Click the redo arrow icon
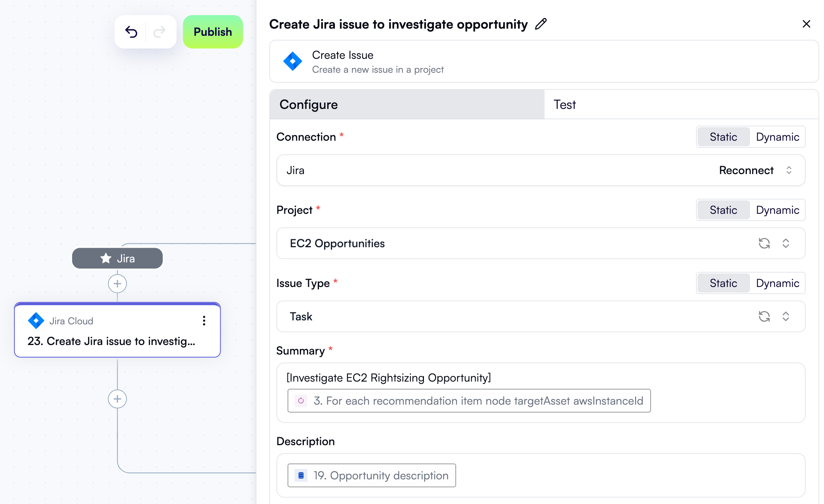The width and height of the screenshot is (824, 504). [x=159, y=31]
